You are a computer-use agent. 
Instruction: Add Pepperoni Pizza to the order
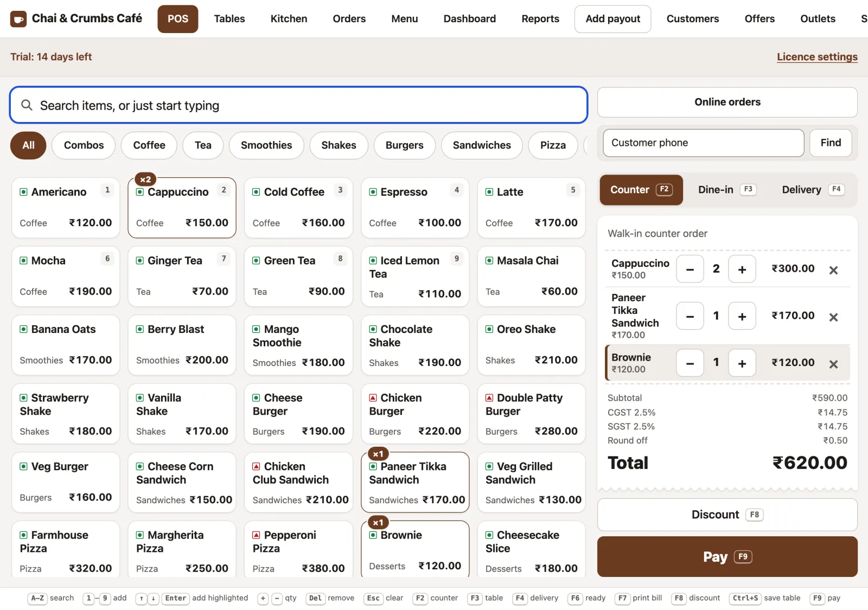coord(298,550)
